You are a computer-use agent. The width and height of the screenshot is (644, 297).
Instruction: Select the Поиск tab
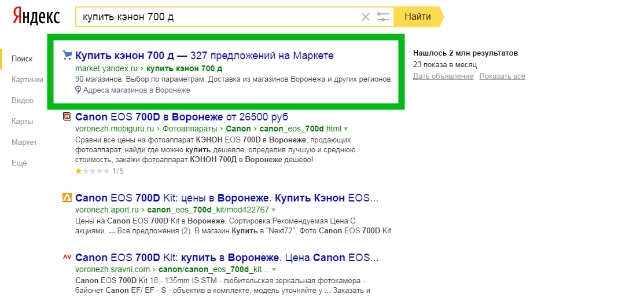(22, 58)
